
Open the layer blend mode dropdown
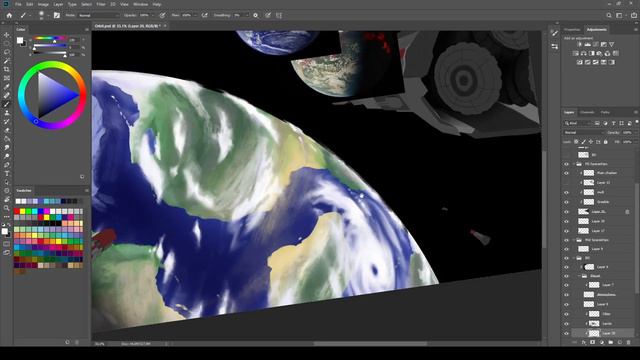click(x=584, y=133)
